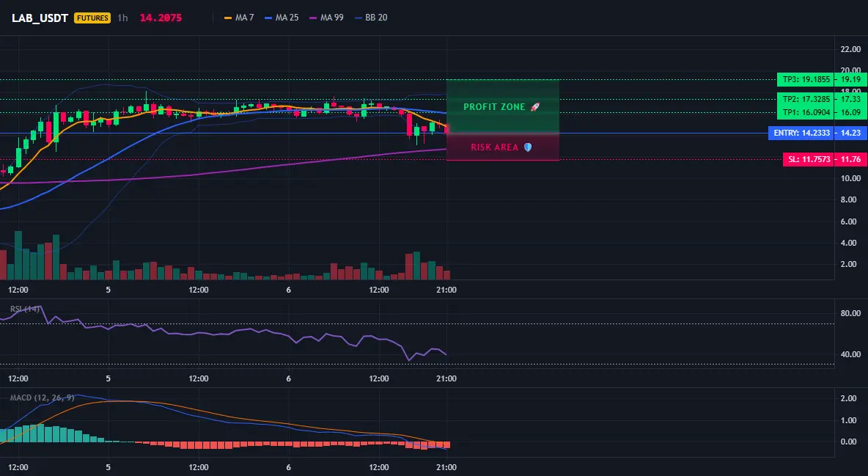Click the 22.00 price axis label
The width and height of the screenshot is (868, 476).
tap(851, 49)
